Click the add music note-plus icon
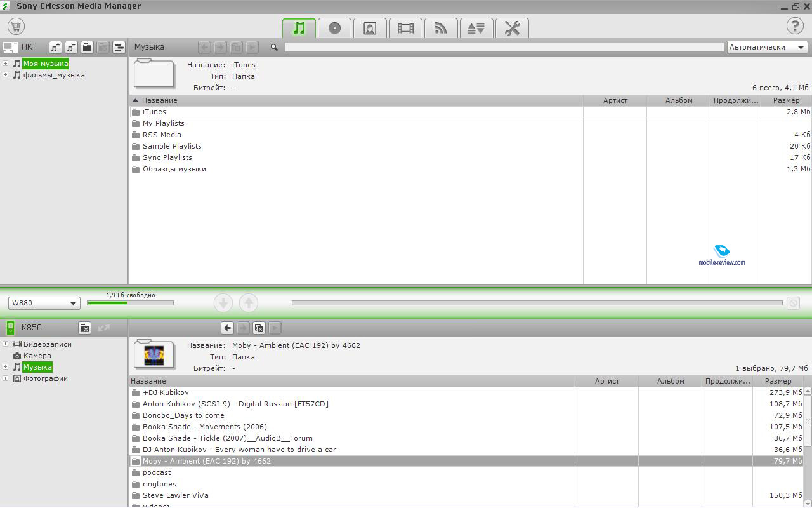The image size is (812, 508). tap(55, 47)
